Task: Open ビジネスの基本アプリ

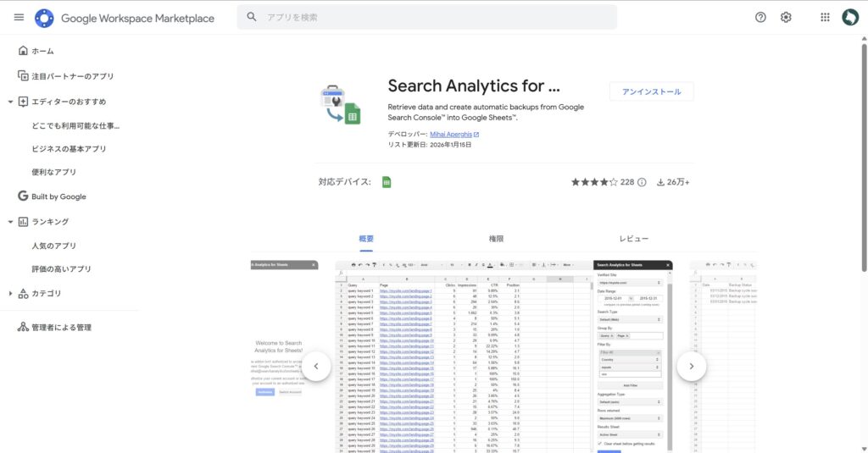Action: click(69, 149)
